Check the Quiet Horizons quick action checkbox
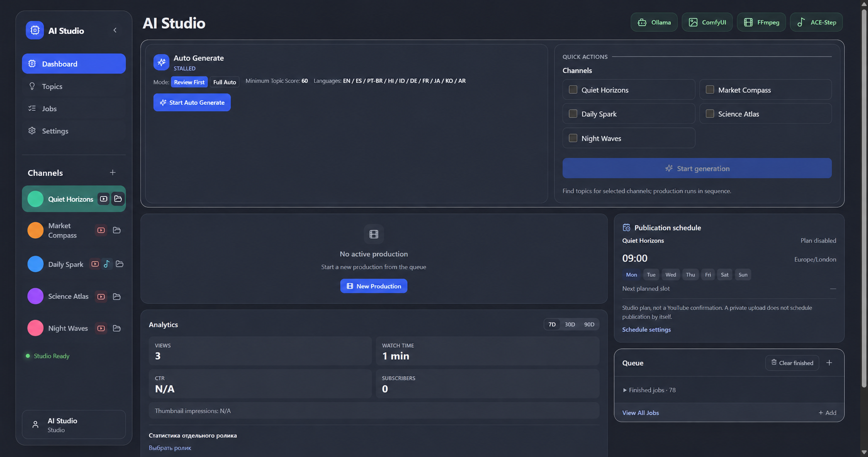 (573, 89)
